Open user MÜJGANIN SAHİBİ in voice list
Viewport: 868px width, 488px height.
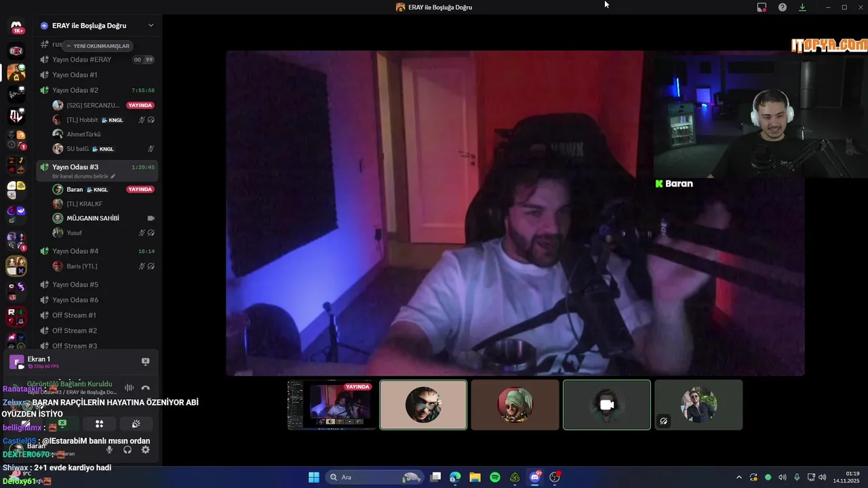pos(104,218)
